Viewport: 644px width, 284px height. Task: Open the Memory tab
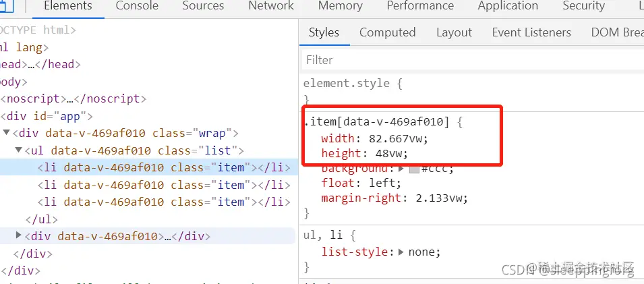tap(340, 6)
